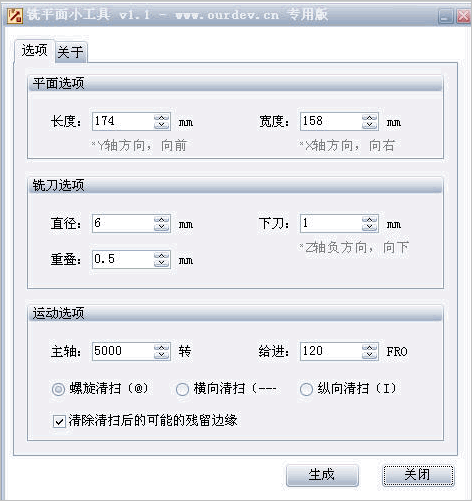The width and height of the screenshot is (472, 501).
Task: Select 横向清扫 (---) radio button
Action: pyautogui.click(x=182, y=389)
